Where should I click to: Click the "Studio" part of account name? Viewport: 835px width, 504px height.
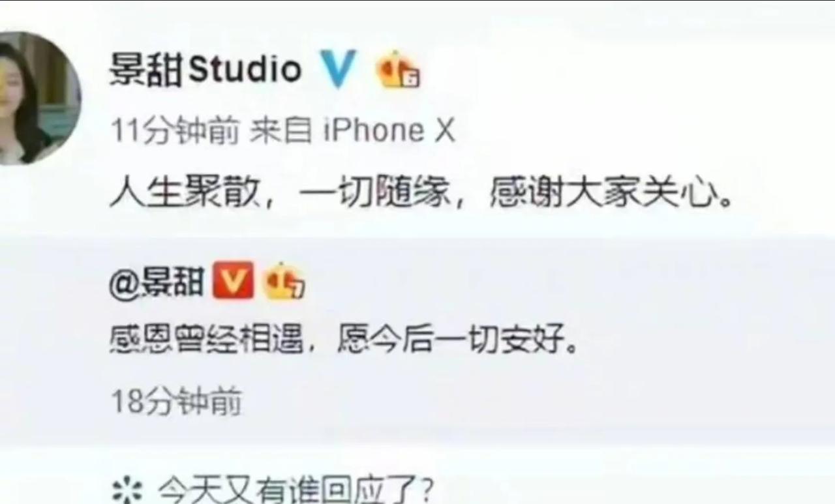(x=245, y=69)
